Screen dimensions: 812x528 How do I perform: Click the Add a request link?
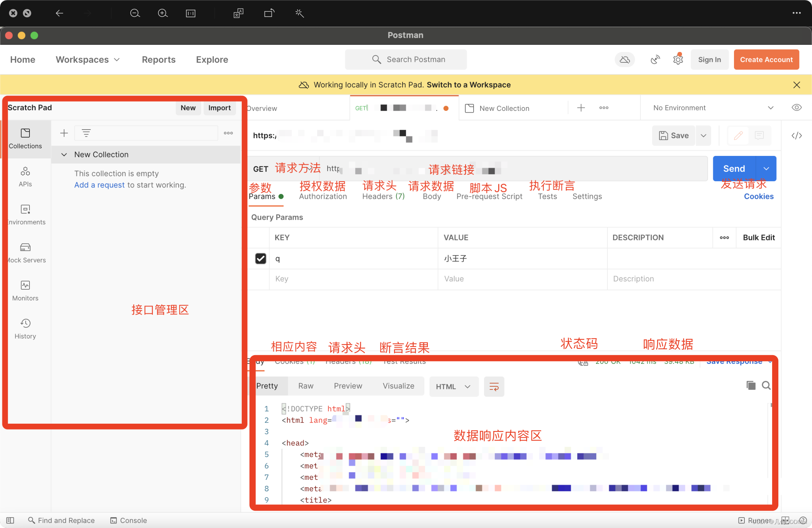pos(99,185)
